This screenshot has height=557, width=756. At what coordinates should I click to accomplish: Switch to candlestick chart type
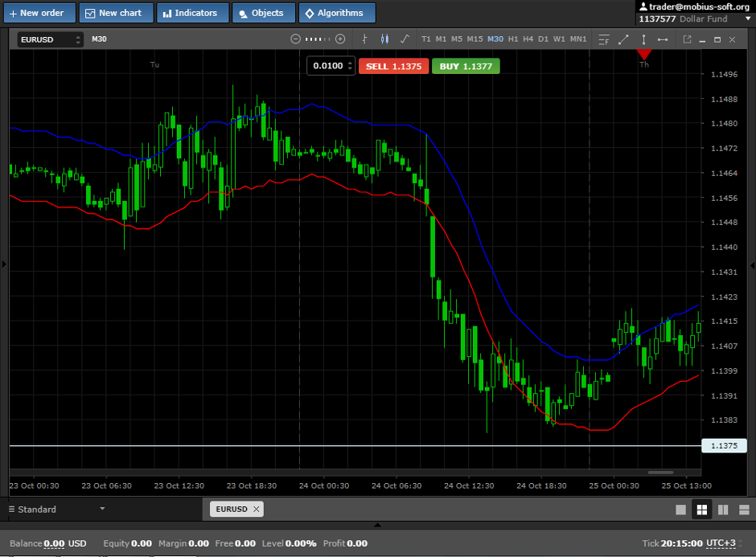click(x=384, y=39)
